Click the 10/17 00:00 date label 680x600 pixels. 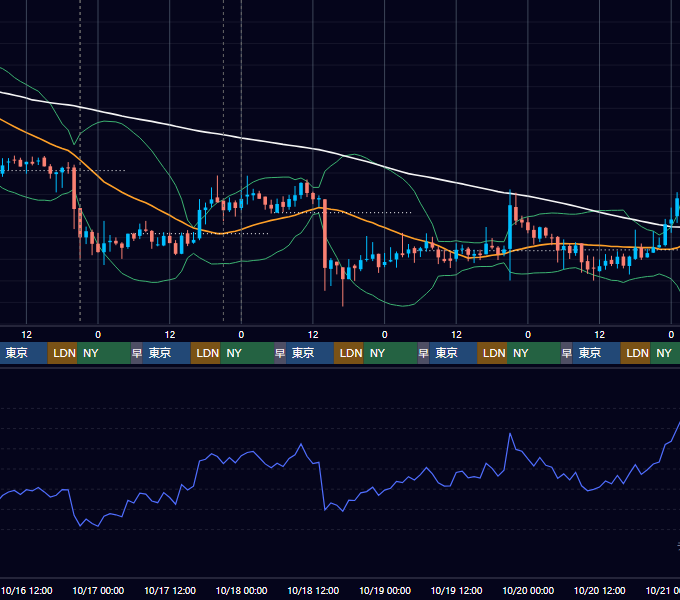[98, 590]
